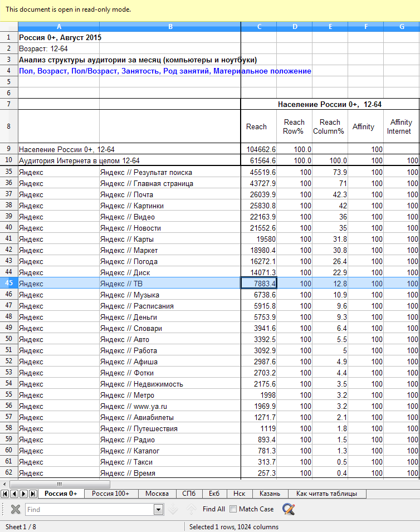Click the cell with Reach value 257.3
The height and width of the screenshot is (532, 420).
[x=259, y=473]
